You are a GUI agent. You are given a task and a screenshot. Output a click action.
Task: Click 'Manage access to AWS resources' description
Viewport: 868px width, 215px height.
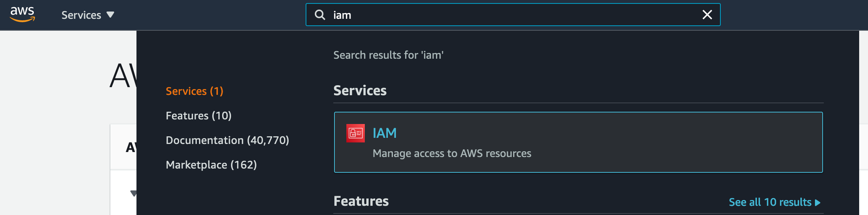pos(452,154)
